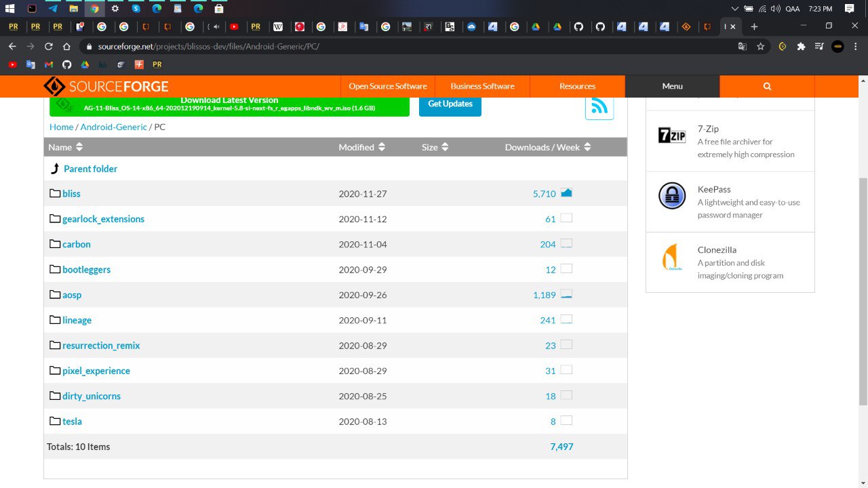This screenshot has height=488, width=868.
Task: Click the bliss weekly downloads chart icon
Action: [567, 193]
